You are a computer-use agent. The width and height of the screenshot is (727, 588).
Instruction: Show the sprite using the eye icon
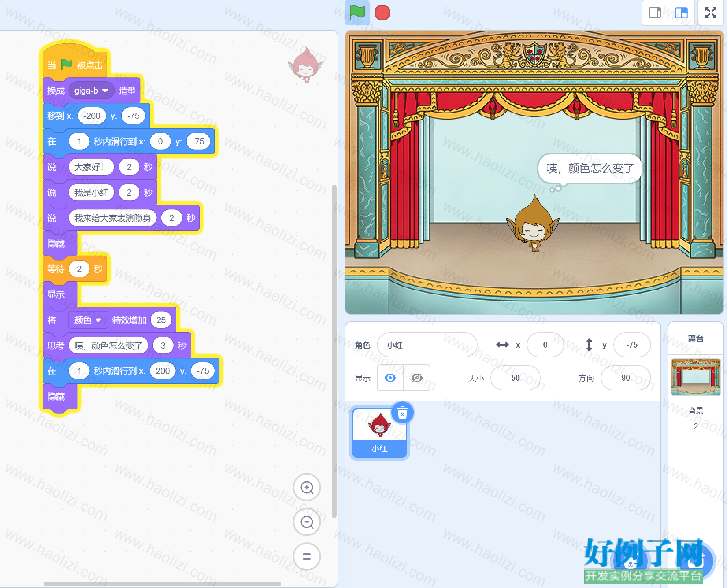390,378
